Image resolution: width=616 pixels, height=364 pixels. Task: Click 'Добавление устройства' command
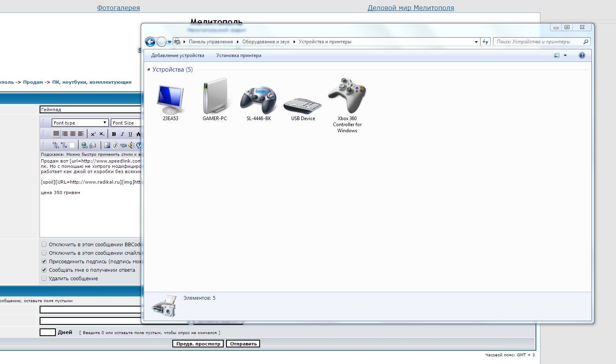coord(178,55)
